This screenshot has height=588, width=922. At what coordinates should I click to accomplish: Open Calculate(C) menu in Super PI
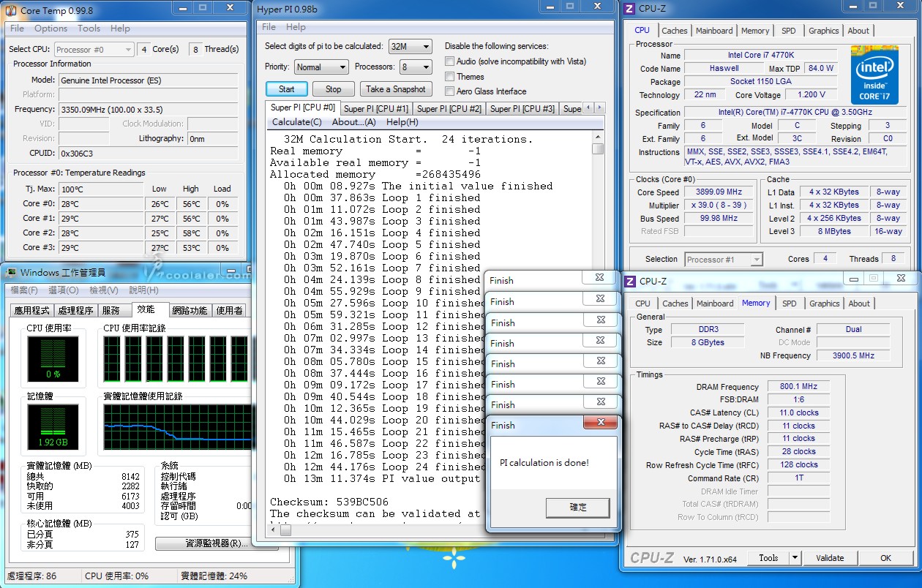296,122
